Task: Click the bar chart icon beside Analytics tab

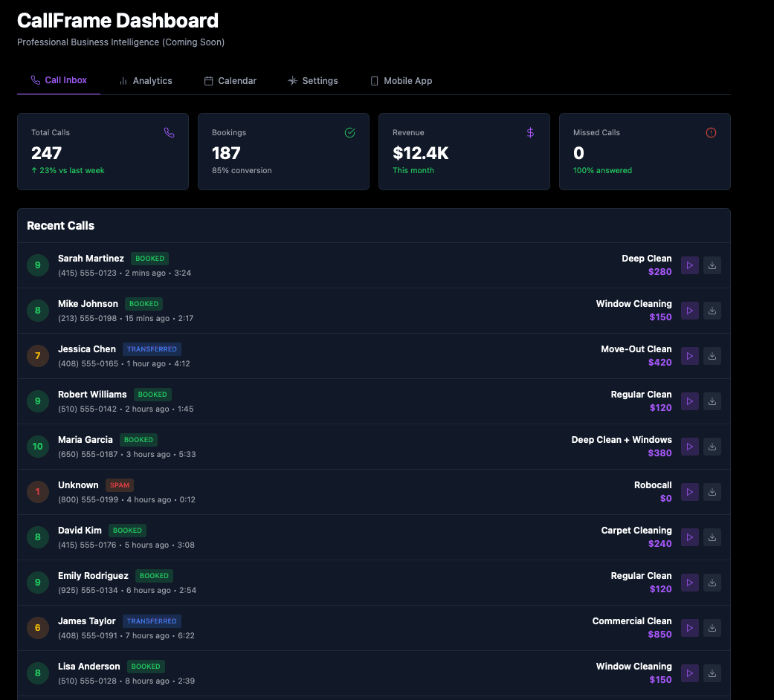Action: tap(124, 80)
